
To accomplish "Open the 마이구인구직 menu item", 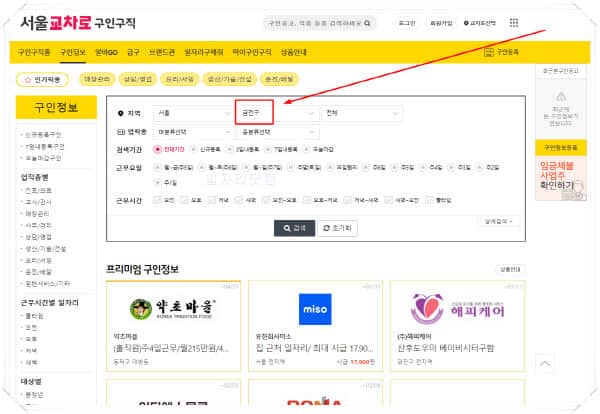I will pos(252,52).
